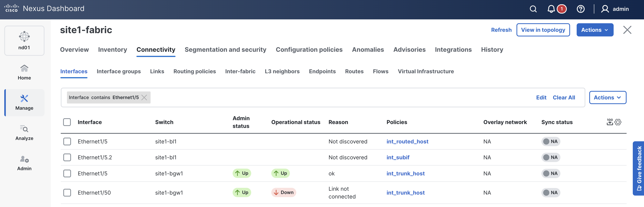Open the search magnifier in header
644x207 pixels.
(x=533, y=9)
